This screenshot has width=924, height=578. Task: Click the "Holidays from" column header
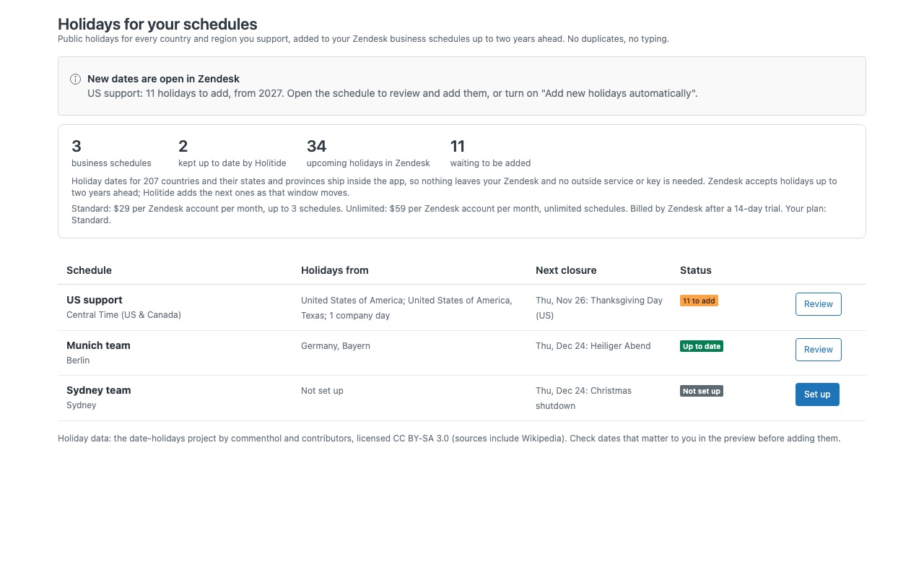(335, 270)
